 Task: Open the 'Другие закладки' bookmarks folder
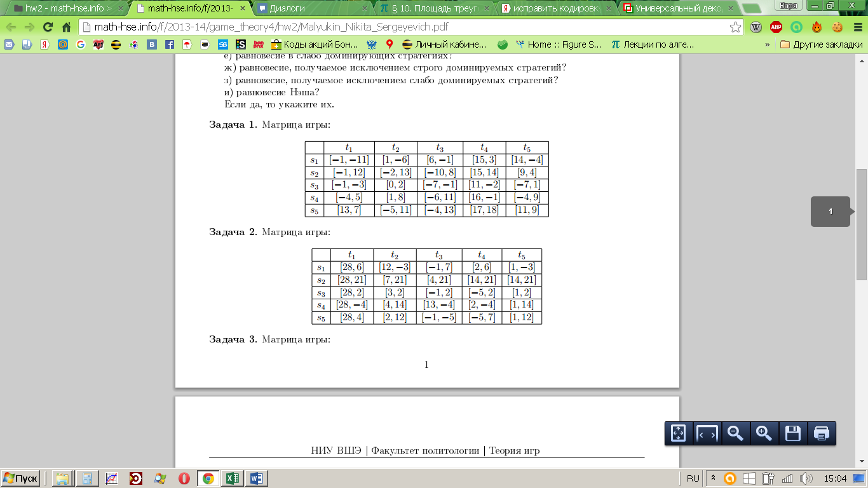822,44
